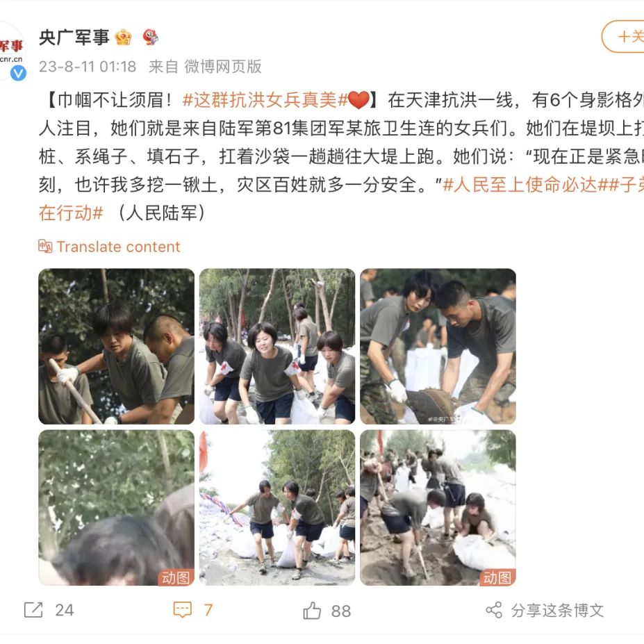The width and height of the screenshot is (644, 644).
Task: Open first photo of soldiers with shovel
Action: tap(116, 346)
